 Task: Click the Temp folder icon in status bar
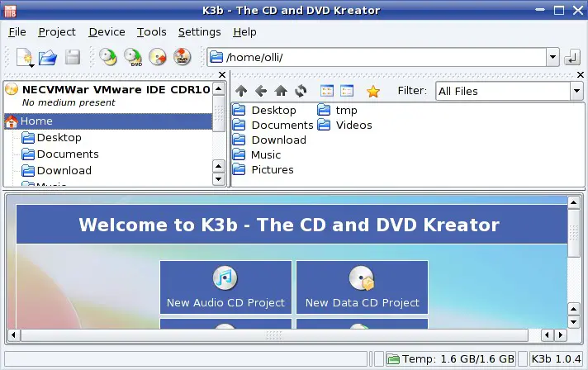(x=393, y=359)
